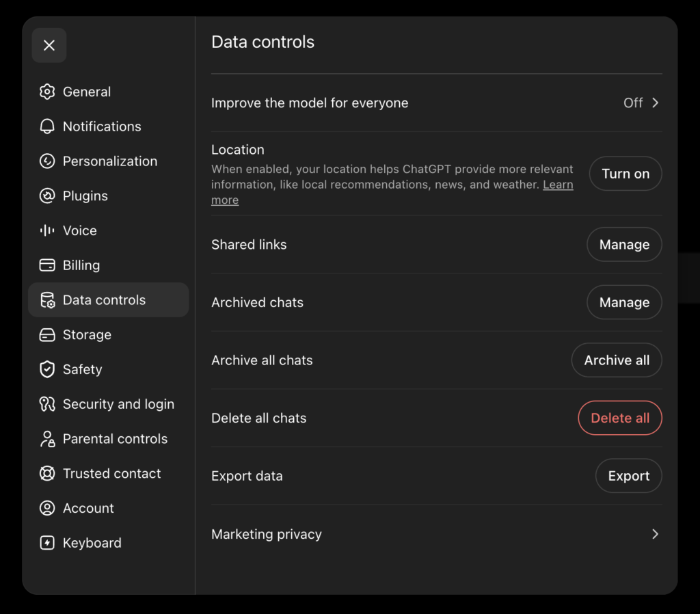Open Security and login settings

[x=109, y=404]
